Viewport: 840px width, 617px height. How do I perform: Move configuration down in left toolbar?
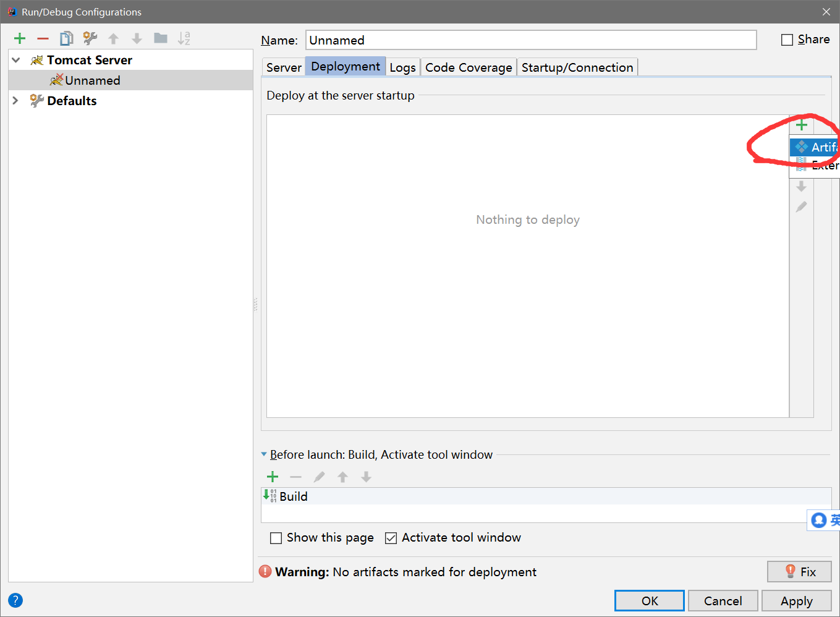tap(137, 38)
